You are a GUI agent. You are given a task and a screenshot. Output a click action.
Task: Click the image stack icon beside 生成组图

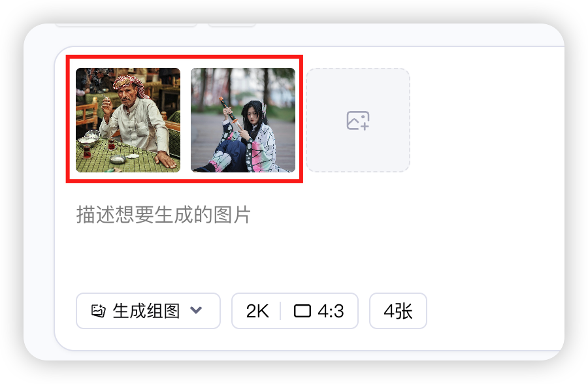pos(99,311)
